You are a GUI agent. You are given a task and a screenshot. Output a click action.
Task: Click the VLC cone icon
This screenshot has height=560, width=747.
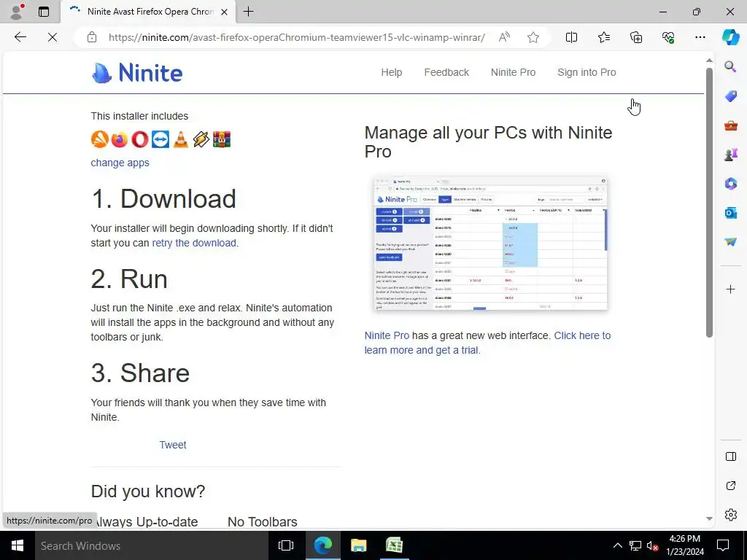click(181, 139)
